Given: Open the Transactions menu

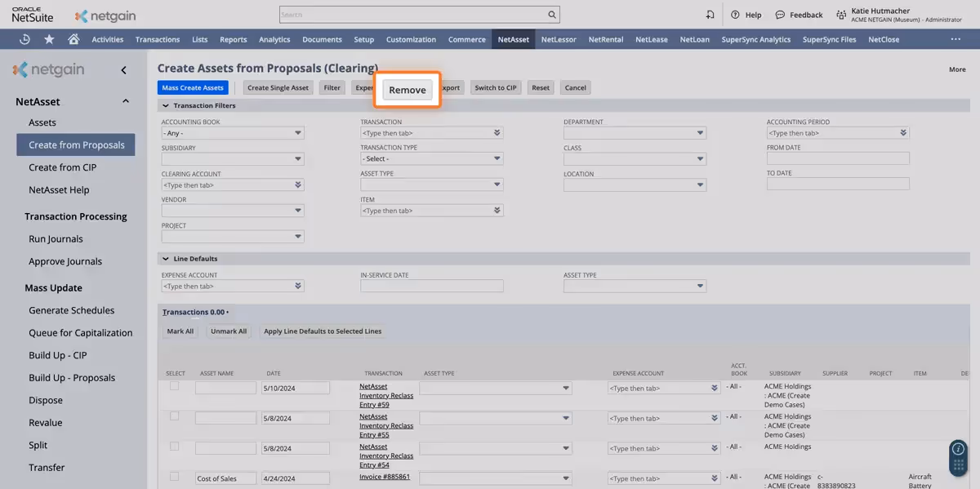Looking at the screenshot, I should coord(157,38).
